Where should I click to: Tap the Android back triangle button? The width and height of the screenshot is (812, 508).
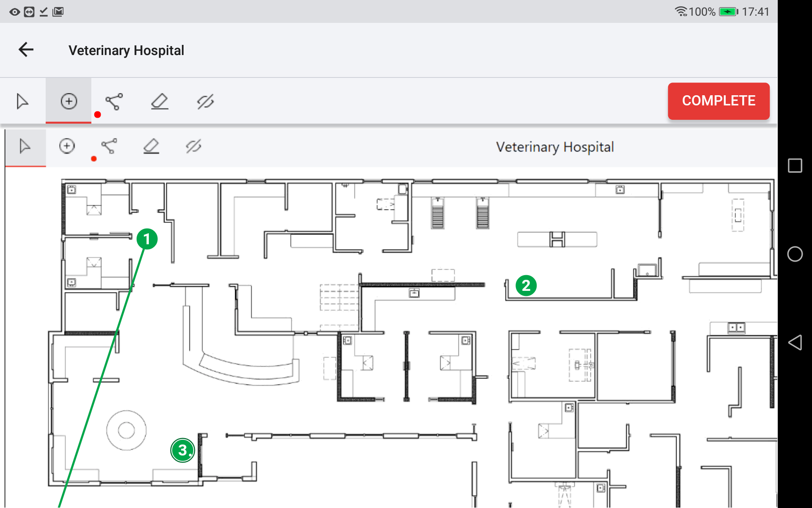click(795, 342)
